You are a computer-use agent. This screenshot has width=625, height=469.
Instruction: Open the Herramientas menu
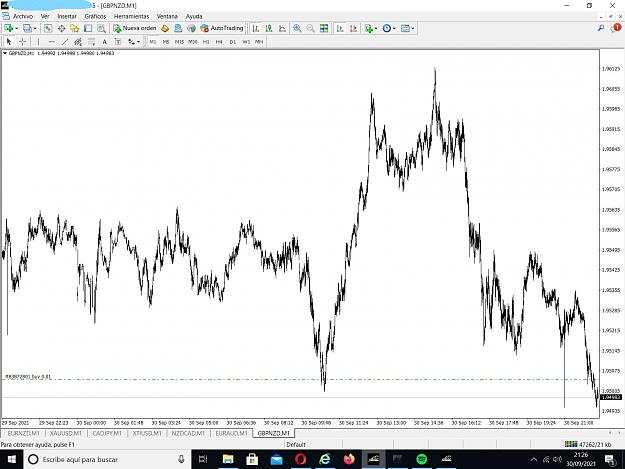click(x=131, y=16)
